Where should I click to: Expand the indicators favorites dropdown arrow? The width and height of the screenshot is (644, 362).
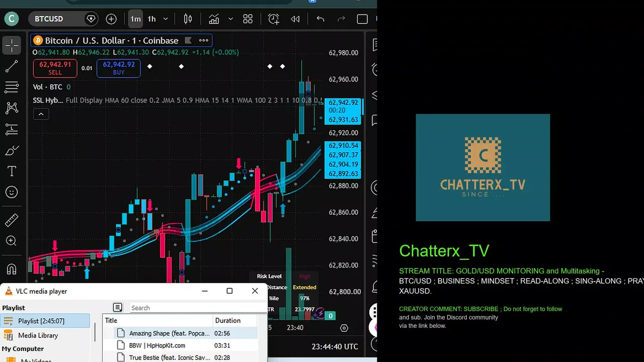tap(230, 19)
